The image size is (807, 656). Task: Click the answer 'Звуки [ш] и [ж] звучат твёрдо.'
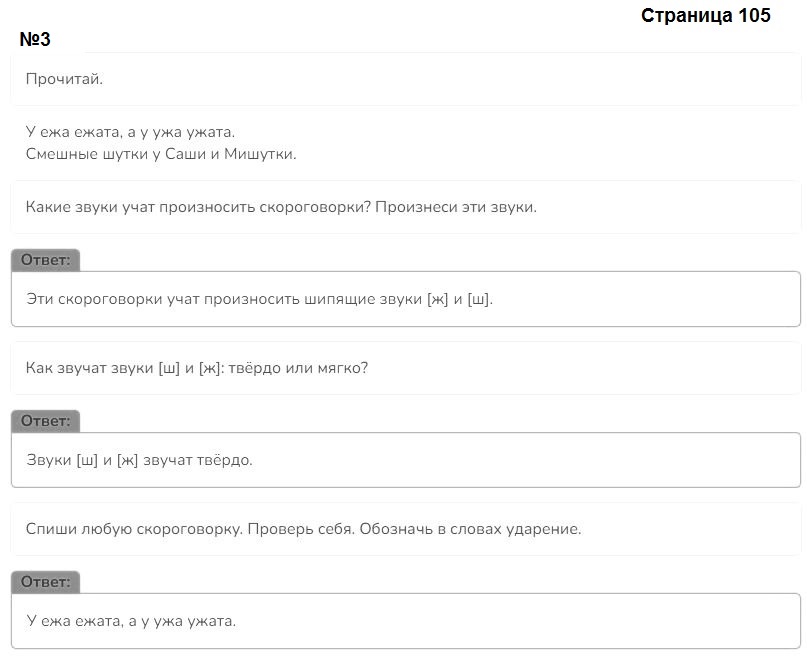point(139,460)
